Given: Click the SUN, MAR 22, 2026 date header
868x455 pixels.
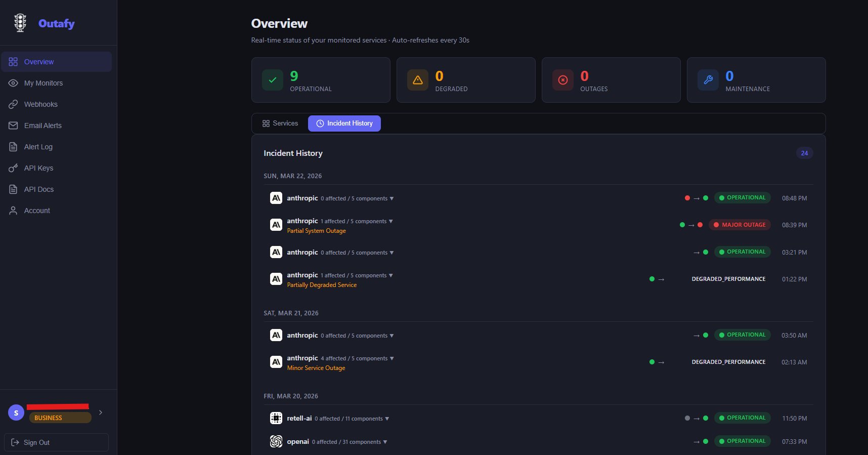Looking at the screenshot, I should coord(293,176).
